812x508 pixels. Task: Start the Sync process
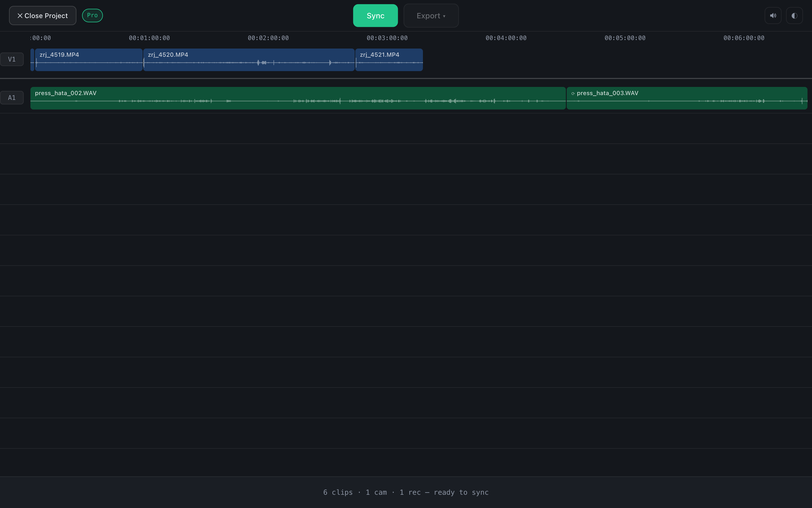coord(375,16)
